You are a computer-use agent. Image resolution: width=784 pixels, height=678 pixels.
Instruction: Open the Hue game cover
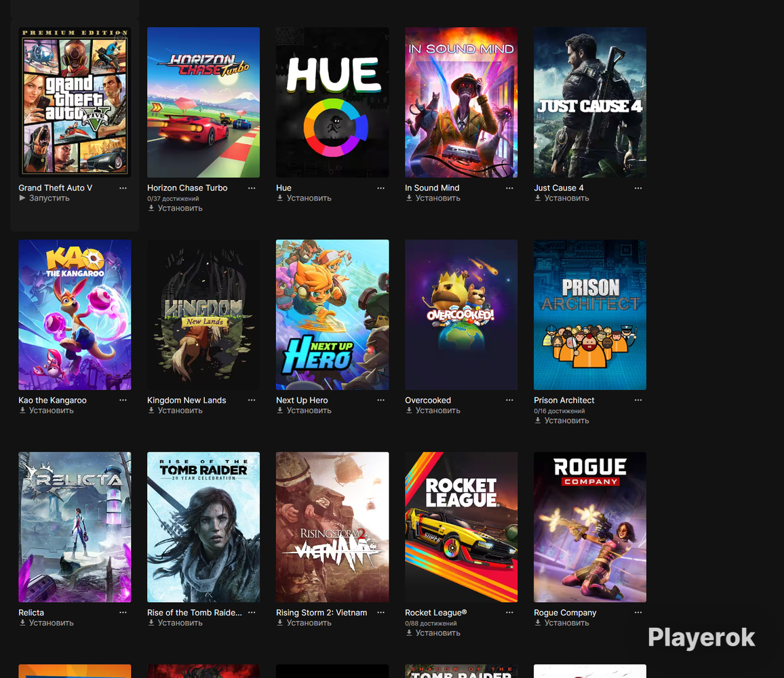coord(332,102)
